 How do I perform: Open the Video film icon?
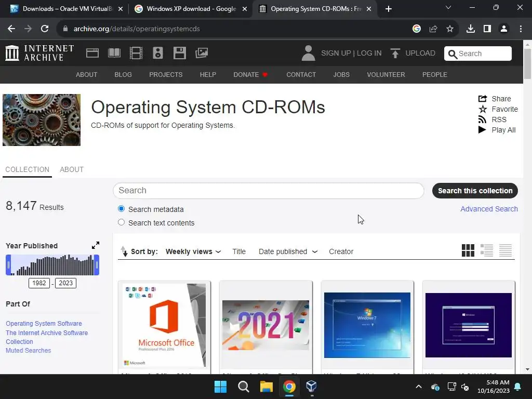[x=136, y=53]
